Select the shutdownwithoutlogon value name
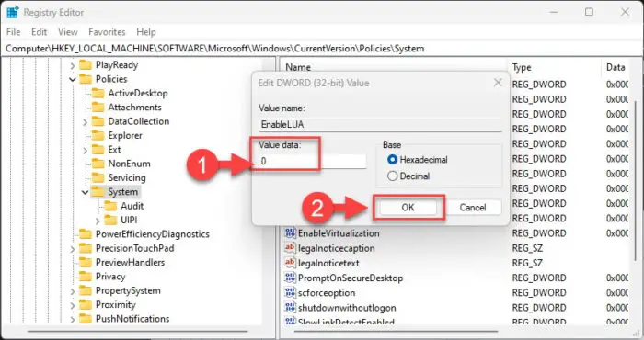The image size is (644, 340). (347, 308)
